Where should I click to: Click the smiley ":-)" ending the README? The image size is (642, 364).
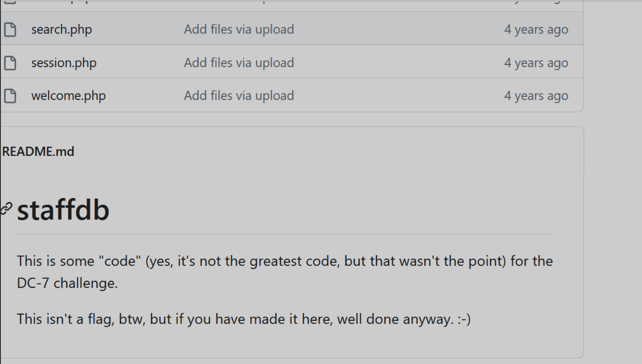[464, 319]
